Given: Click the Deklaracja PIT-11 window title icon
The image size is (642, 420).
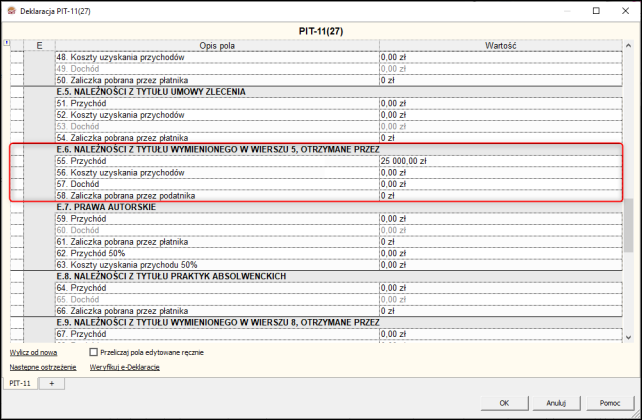Looking at the screenshot, I should (x=11, y=11).
